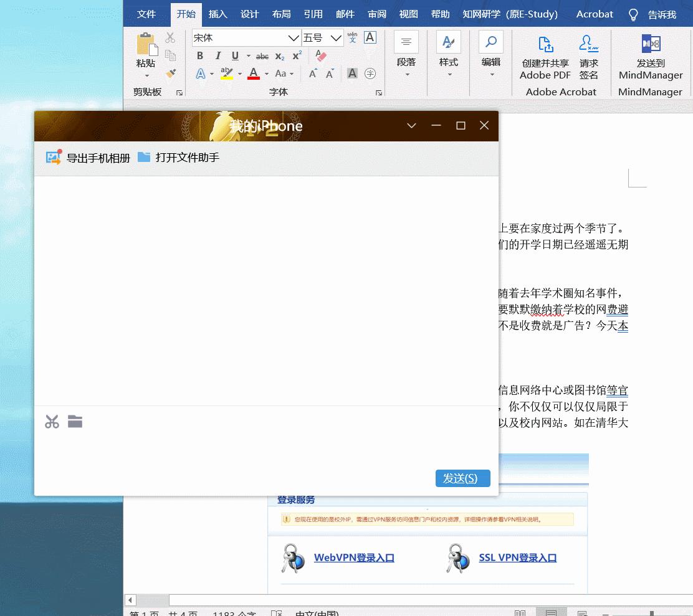Open Request Signatures in the ribbon
This screenshot has width=693, height=616.
pyautogui.click(x=588, y=45)
